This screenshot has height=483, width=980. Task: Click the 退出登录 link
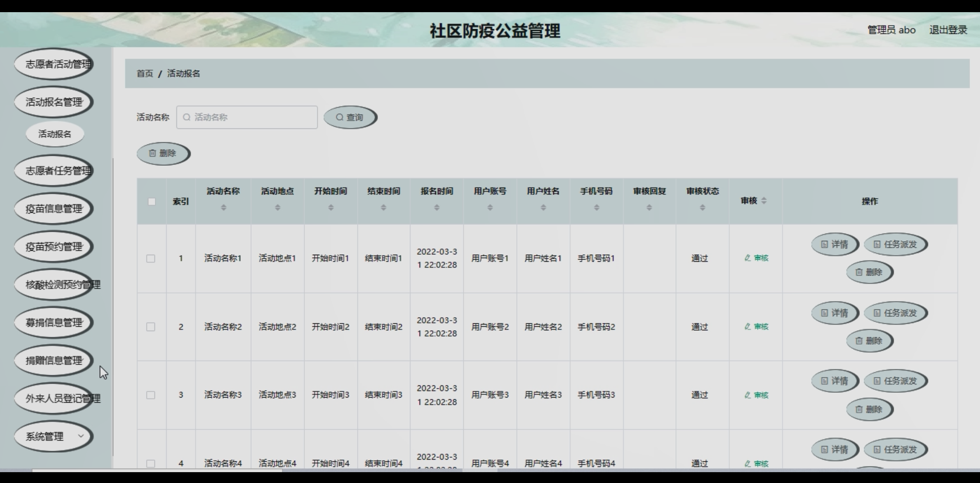pyautogui.click(x=948, y=30)
